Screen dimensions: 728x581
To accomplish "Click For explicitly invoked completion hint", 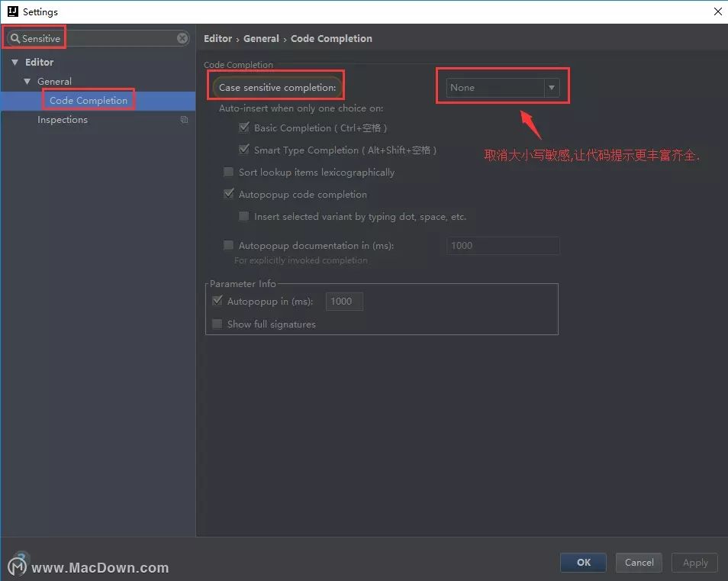I will (x=301, y=260).
